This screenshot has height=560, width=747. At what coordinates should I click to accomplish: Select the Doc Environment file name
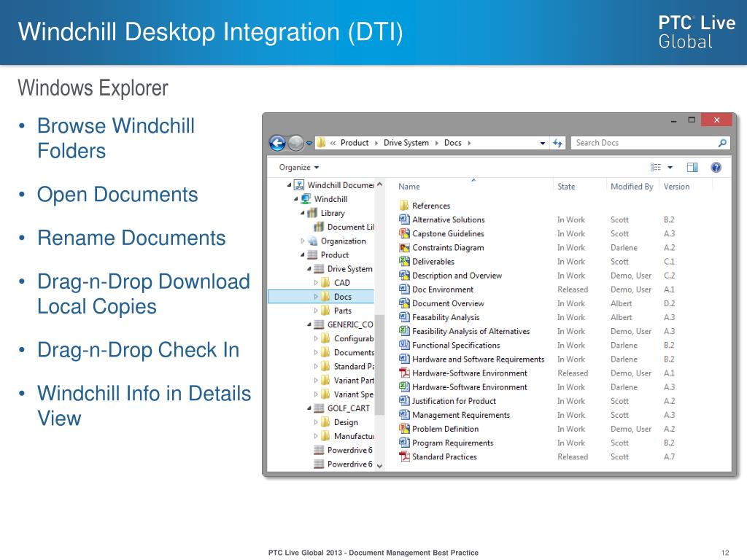[x=443, y=289]
